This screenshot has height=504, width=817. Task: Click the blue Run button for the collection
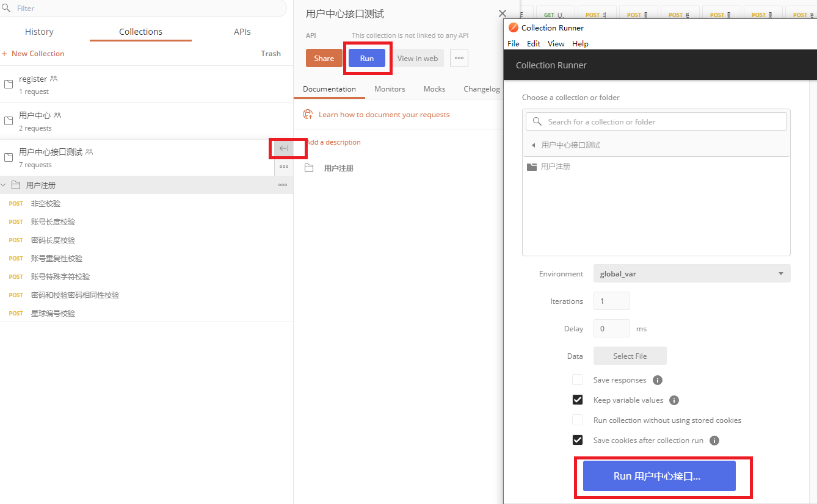(x=367, y=58)
